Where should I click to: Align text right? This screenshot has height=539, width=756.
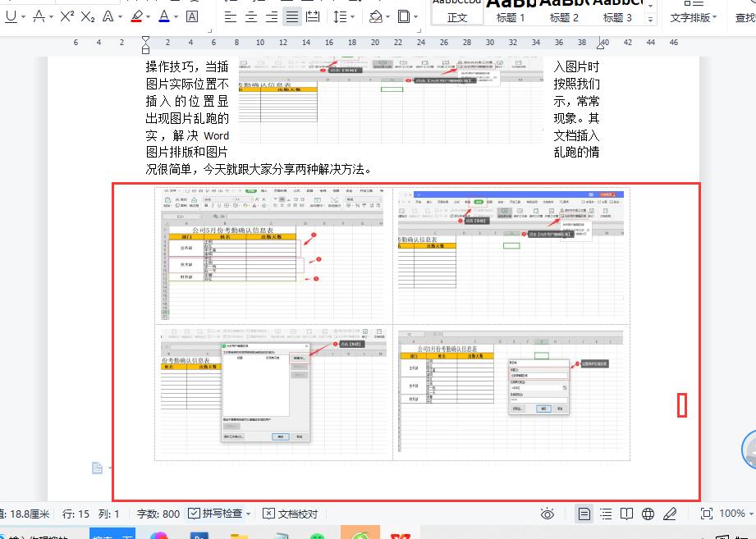(272, 17)
